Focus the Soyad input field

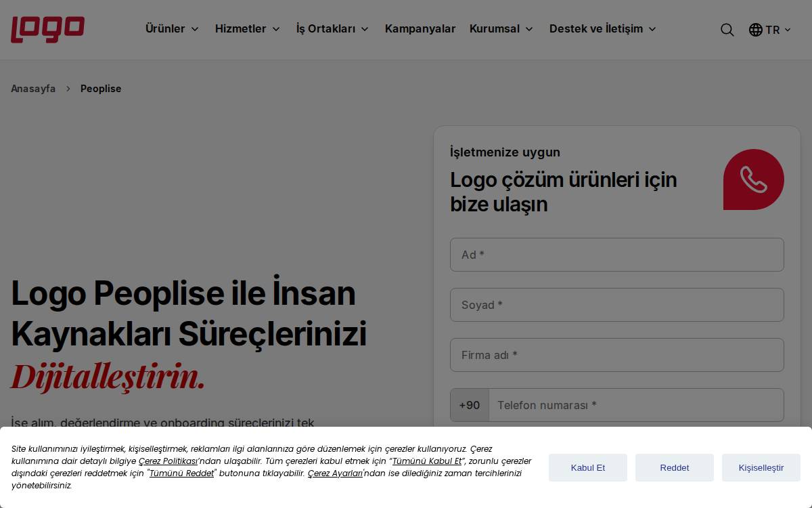point(617,305)
